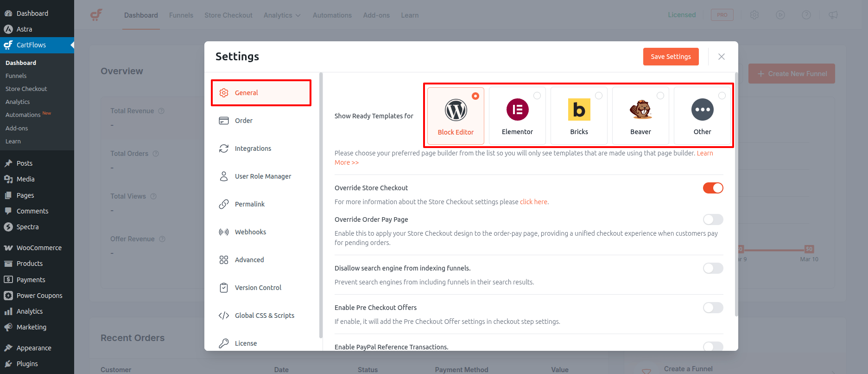Open Payments in WordPress sidebar
Viewport: 868px width, 374px height.
tap(37, 280)
